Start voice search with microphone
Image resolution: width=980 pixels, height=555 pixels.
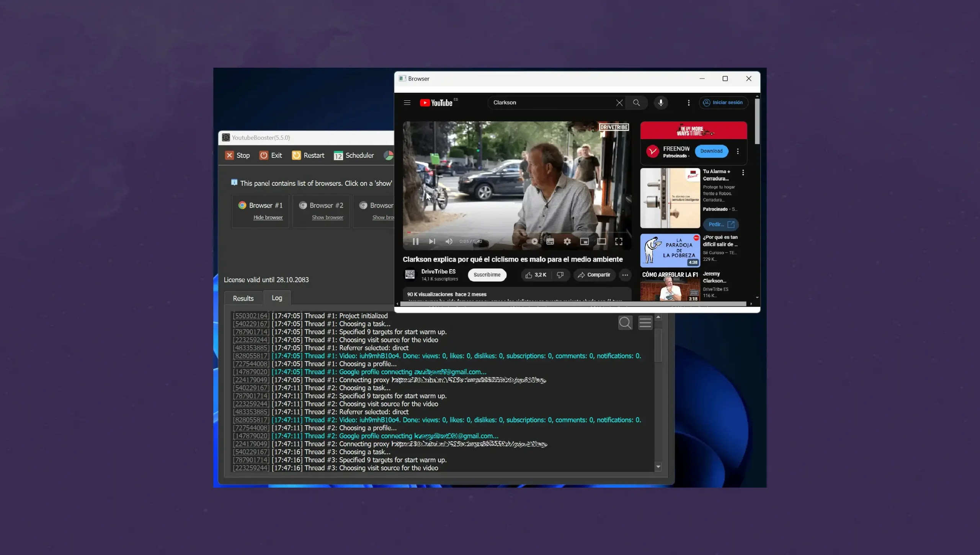(661, 103)
